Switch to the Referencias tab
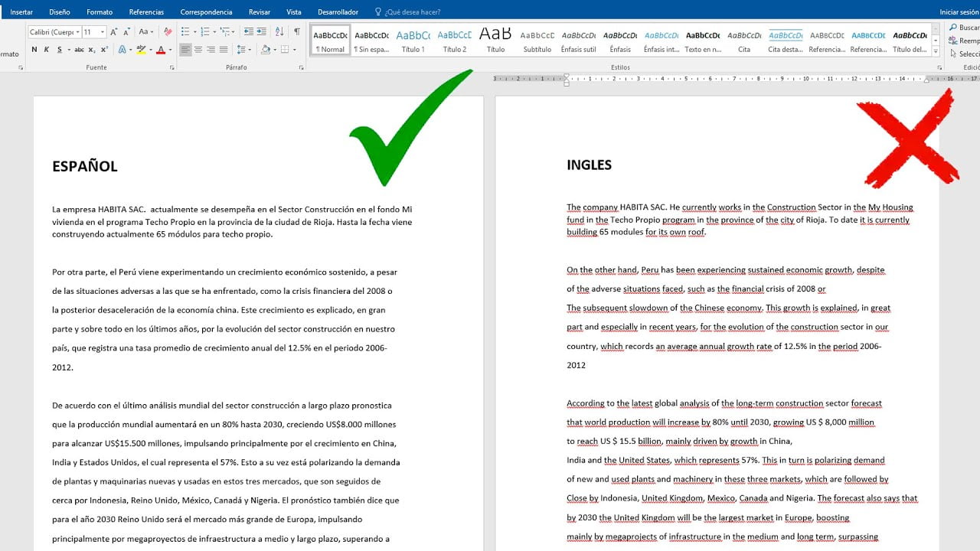The height and width of the screenshot is (551, 980). pos(146,12)
